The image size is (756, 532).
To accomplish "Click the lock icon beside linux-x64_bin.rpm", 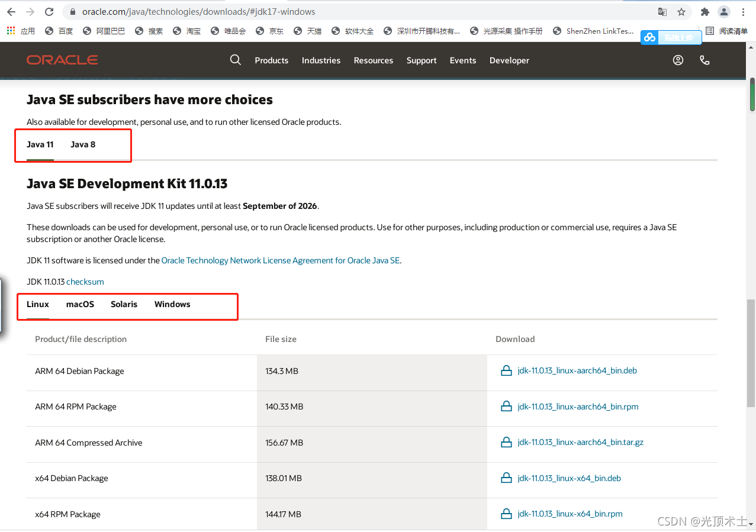I will (506, 514).
